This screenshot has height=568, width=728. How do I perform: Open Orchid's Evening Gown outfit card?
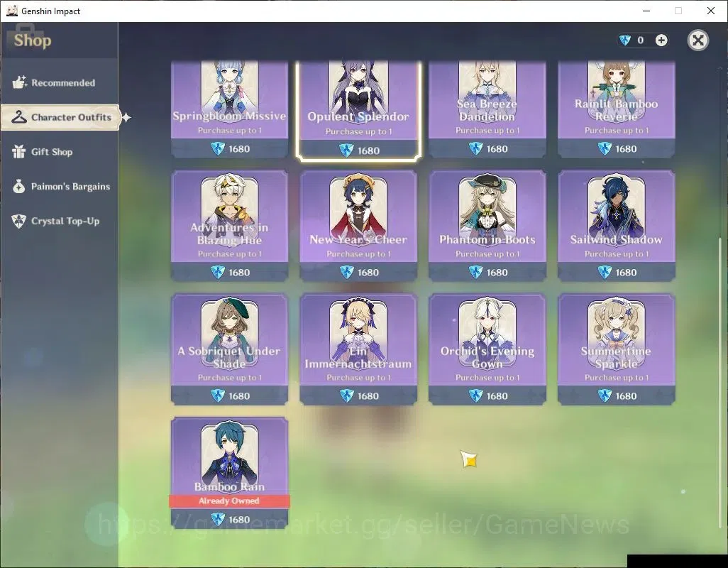point(487,349)
